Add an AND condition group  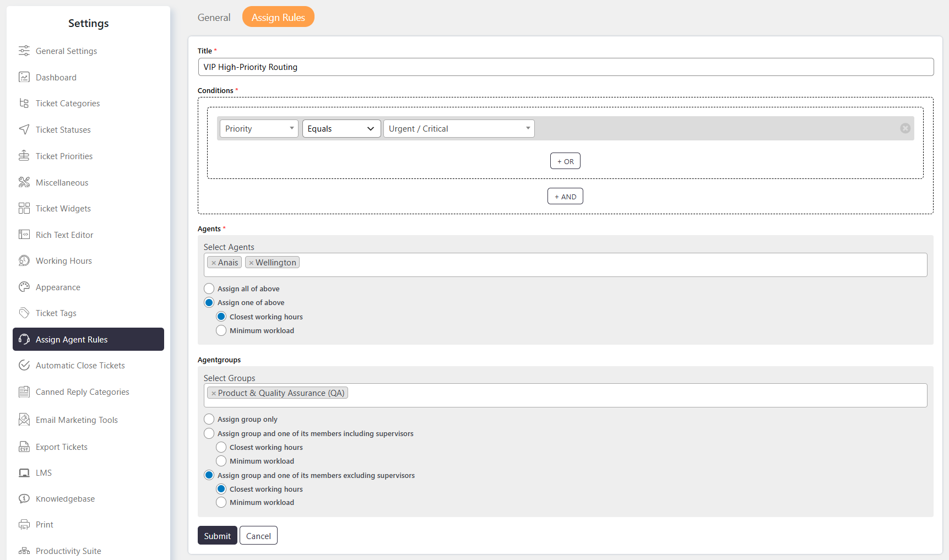565,196
